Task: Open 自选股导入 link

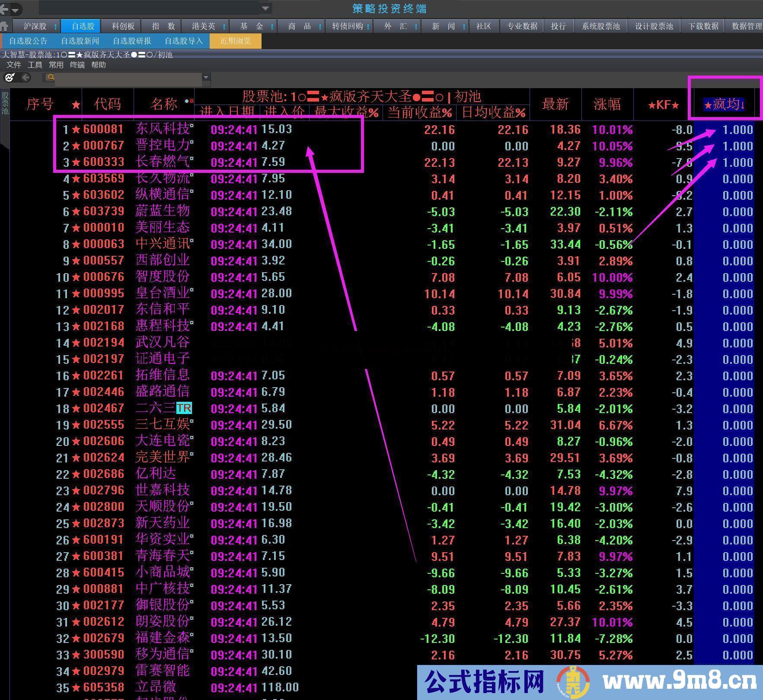Action: click(x=184, y=41)
